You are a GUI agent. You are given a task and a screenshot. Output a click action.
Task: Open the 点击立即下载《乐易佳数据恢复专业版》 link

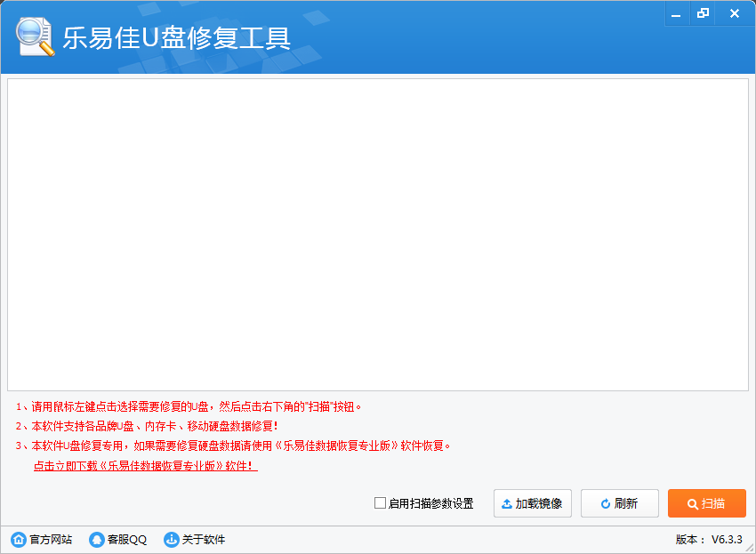tap(146, 466)
